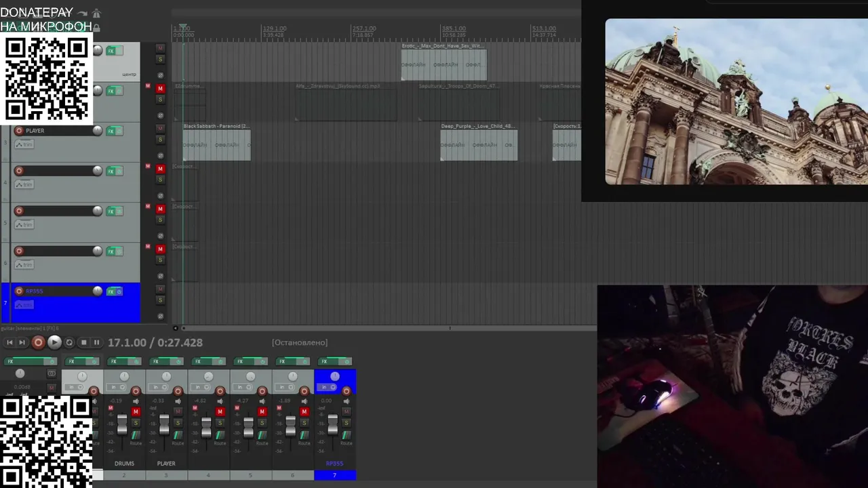Arm track 6 for recording

[x=19, y=251]
